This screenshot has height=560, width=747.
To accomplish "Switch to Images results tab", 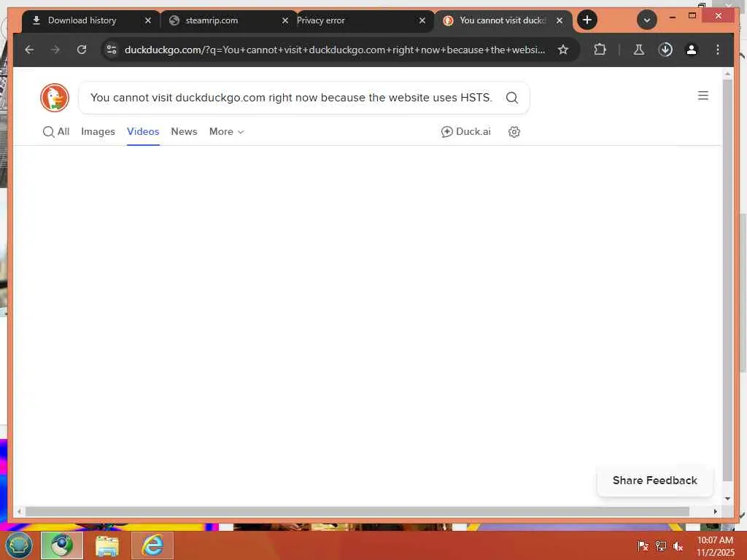I will tap(98, 132).
